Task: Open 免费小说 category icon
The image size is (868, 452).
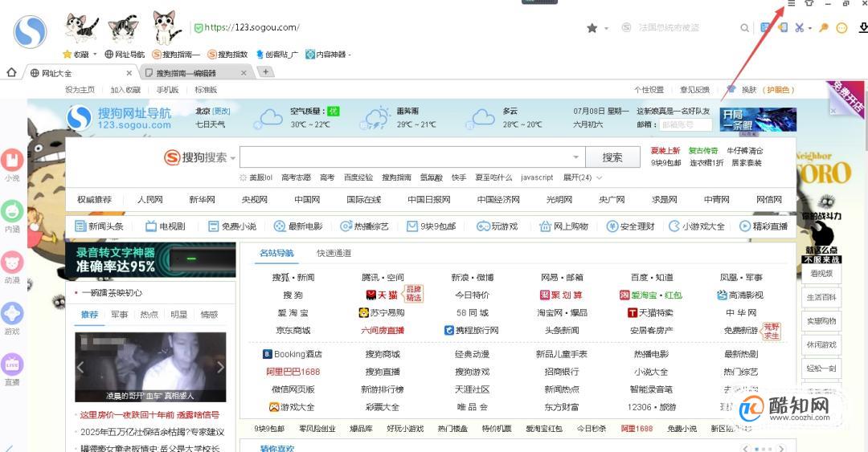Action: coord(232,226)
